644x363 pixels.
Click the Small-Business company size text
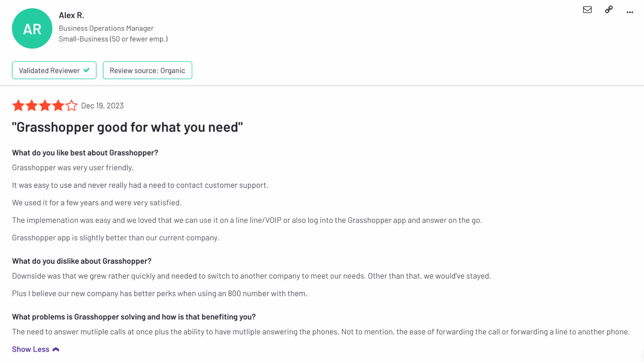[x=113, y=39]
